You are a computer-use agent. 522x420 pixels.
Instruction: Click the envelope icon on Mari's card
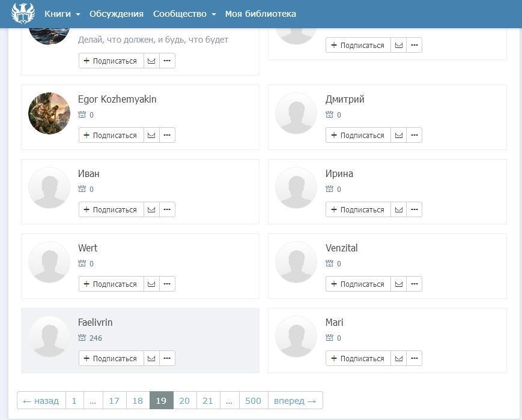[x=399, y=359]
